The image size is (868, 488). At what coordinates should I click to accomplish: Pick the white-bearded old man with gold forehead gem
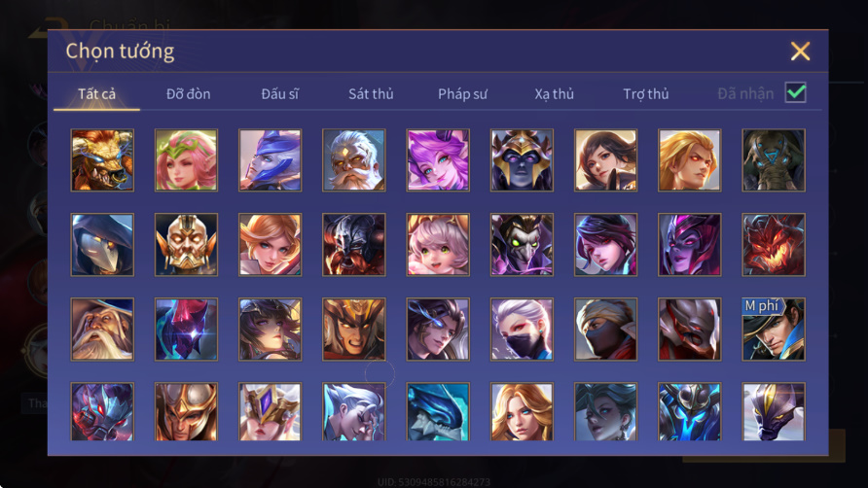pos(354,160)
